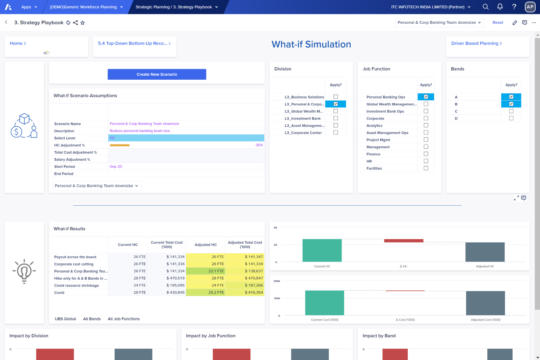
Task: Open the Driver Based Planning link
Action: [476, 43]
